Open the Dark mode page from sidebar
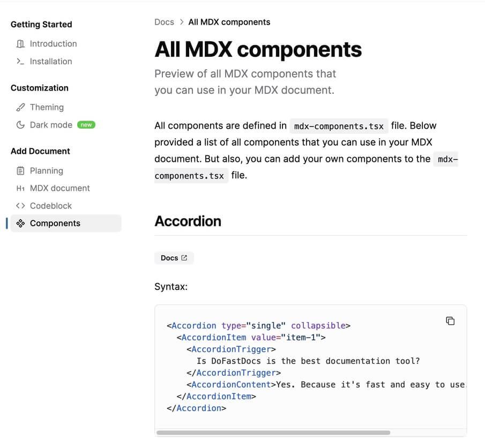485x448 pixels. [x=50, y=125]
